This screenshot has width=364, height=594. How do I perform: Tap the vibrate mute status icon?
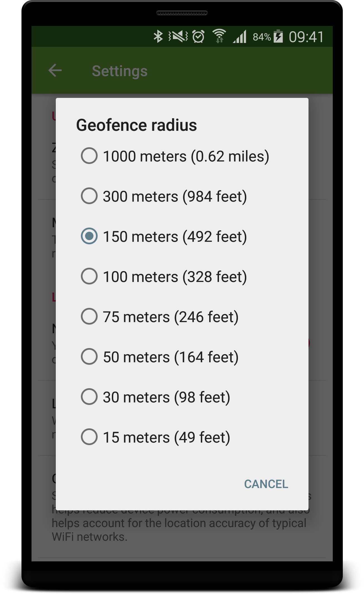(x=178, y=37)
